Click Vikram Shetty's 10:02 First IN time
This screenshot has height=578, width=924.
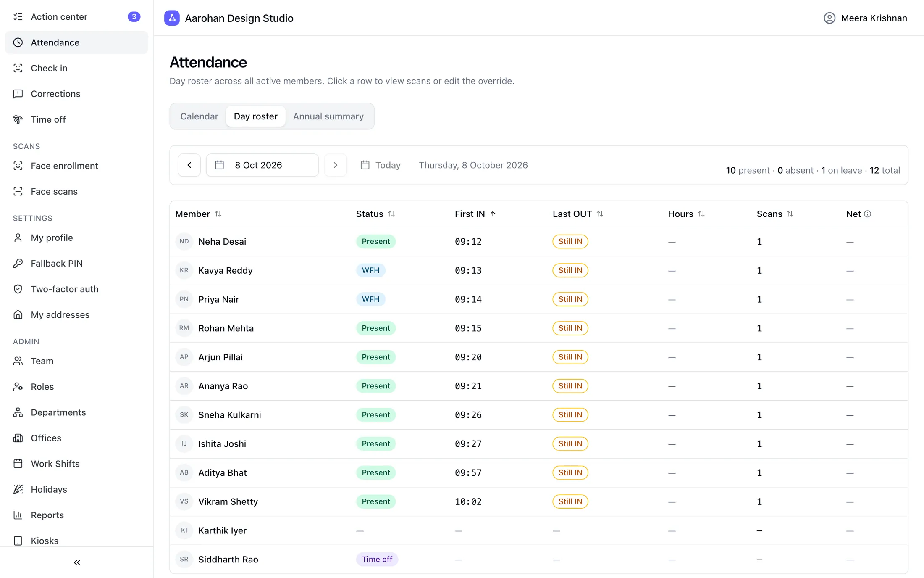pos(468,501)
